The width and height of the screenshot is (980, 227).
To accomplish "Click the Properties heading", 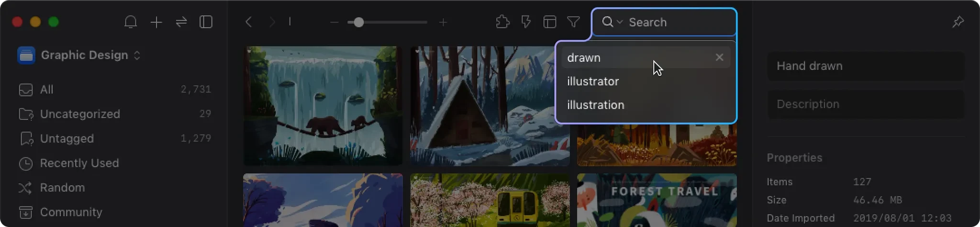I will (794, 158).
